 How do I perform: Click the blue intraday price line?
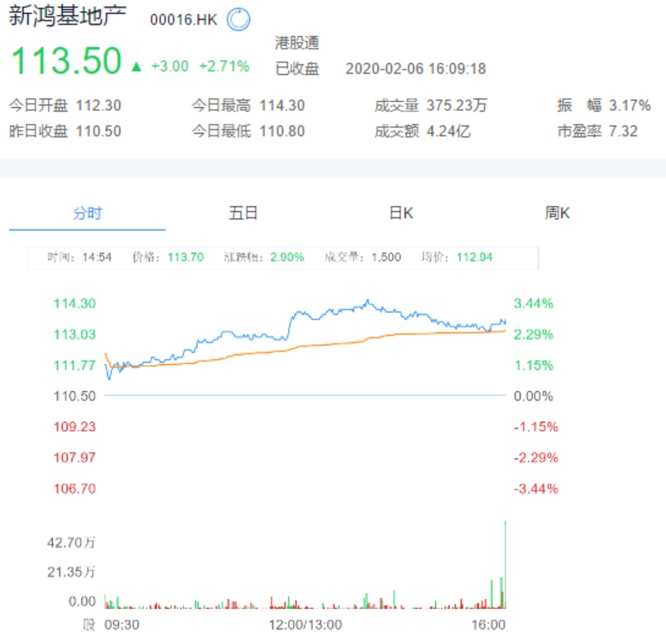[326, 314]
